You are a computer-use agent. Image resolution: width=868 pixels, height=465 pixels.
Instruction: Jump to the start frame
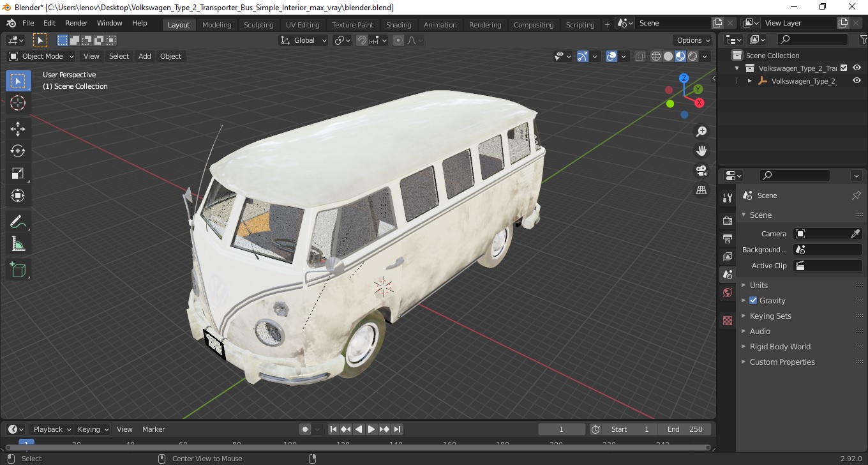tap(333, 429)
